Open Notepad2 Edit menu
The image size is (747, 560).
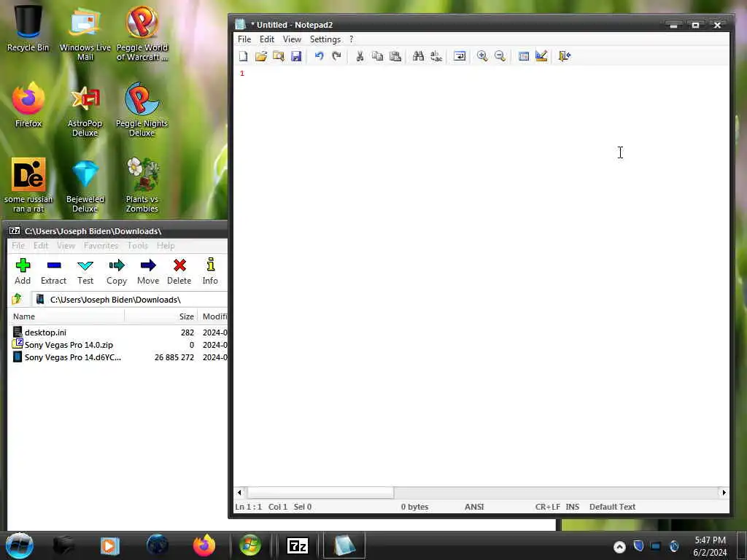coord(267,39)
